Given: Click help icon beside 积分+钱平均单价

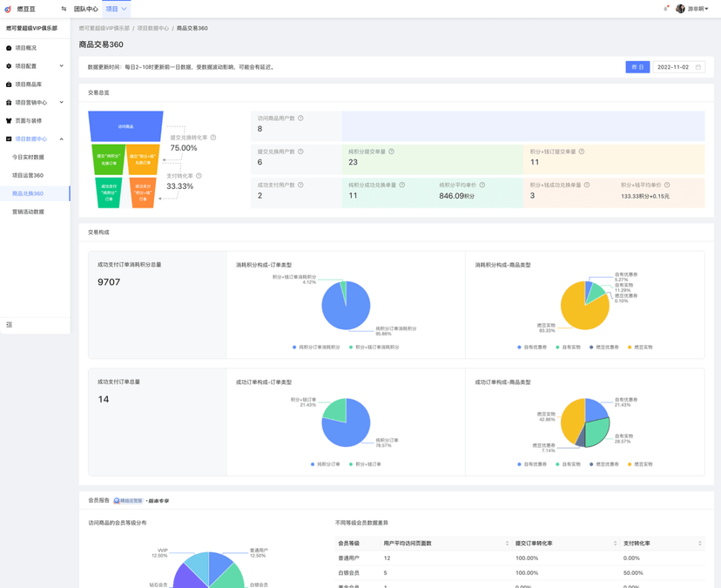Looking at the screenshot, I should click(x=667, y=185).
